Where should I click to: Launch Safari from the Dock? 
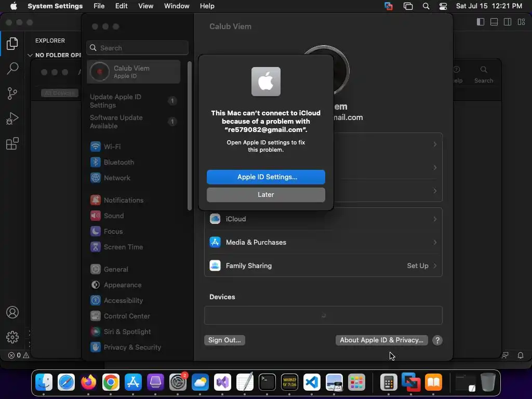(66, 382)
